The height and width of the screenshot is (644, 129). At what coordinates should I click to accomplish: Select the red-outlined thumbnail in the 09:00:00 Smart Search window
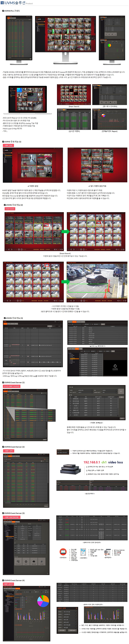99,222
